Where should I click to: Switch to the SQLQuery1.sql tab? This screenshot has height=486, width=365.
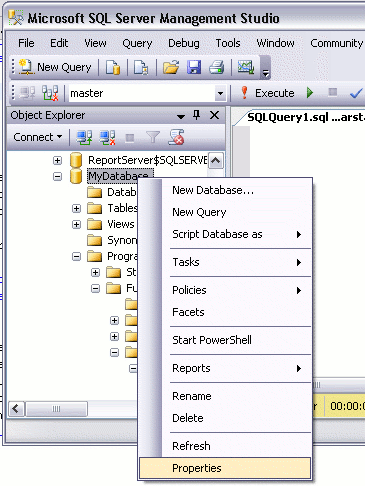click(305, 117)
